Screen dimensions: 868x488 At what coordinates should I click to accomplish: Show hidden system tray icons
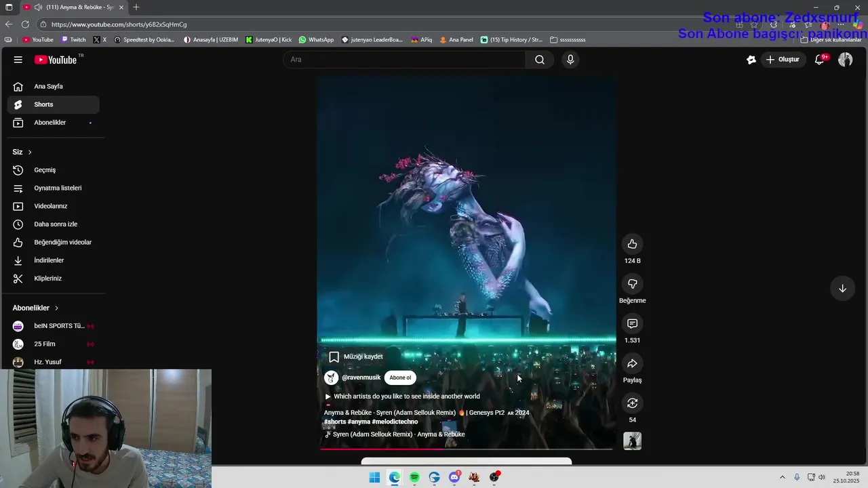tap(782, 477)
